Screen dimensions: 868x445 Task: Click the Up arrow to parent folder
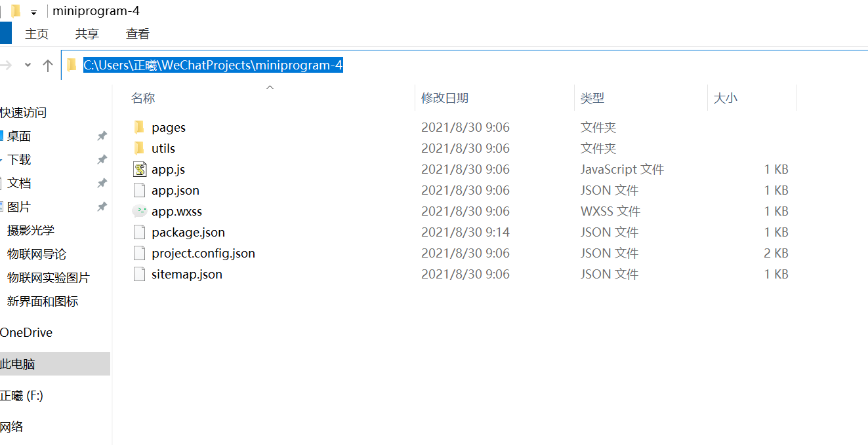tap(47, 65)
